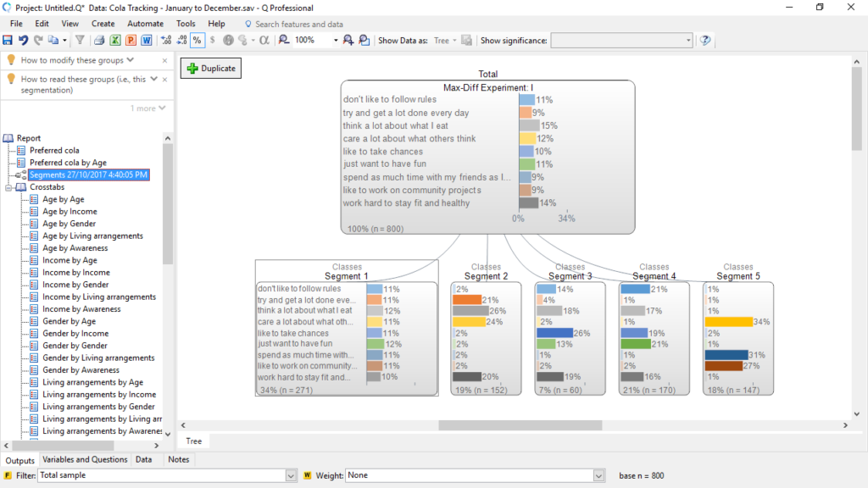This screenshot has width=868, height=488.
Task: Click the Search features and data box
Action: coord(299,25)
